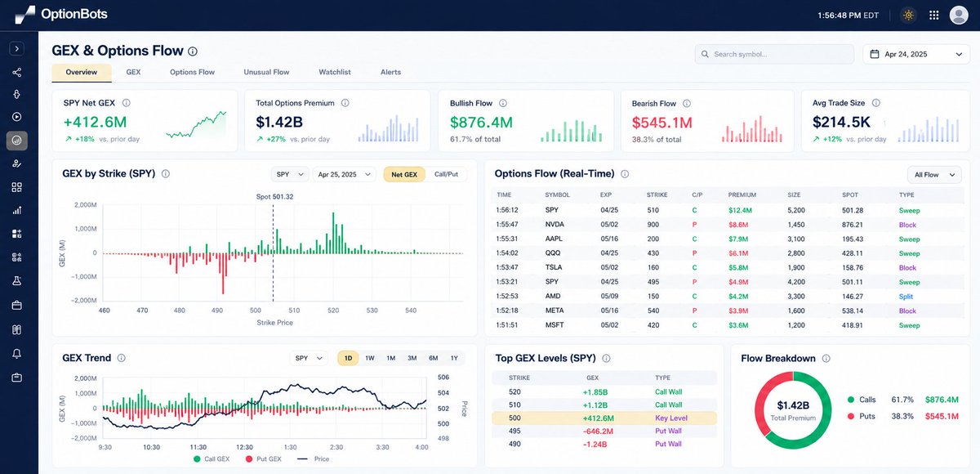
Task: Sort Options Flow by TIME column header
Action: tap(503, 195)
